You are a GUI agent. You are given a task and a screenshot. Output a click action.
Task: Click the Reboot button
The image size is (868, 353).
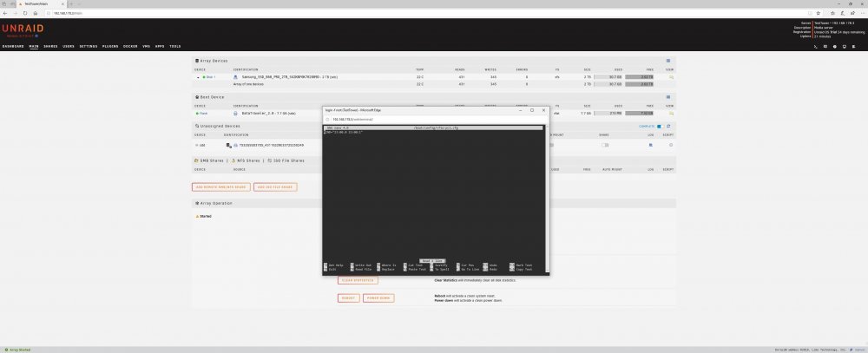click(x=348, y=298)
